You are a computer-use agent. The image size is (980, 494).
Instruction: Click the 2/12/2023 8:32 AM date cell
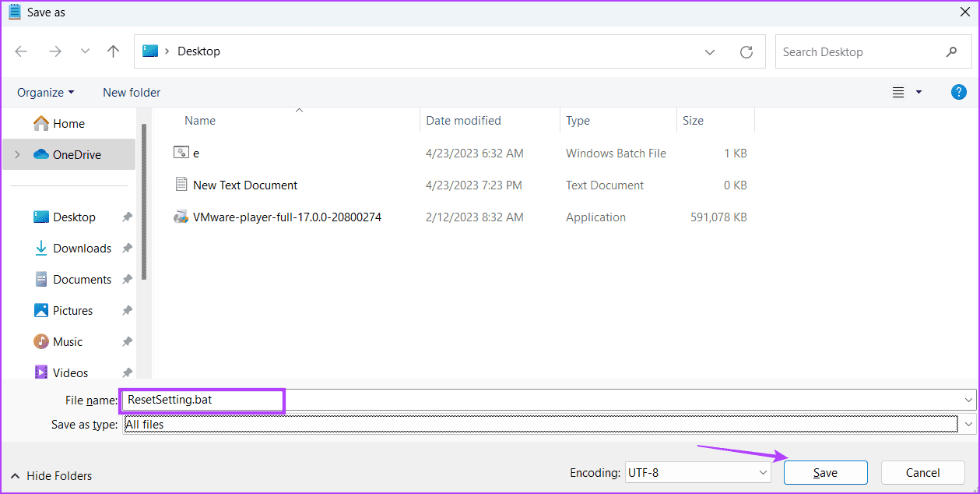[475, 217]
